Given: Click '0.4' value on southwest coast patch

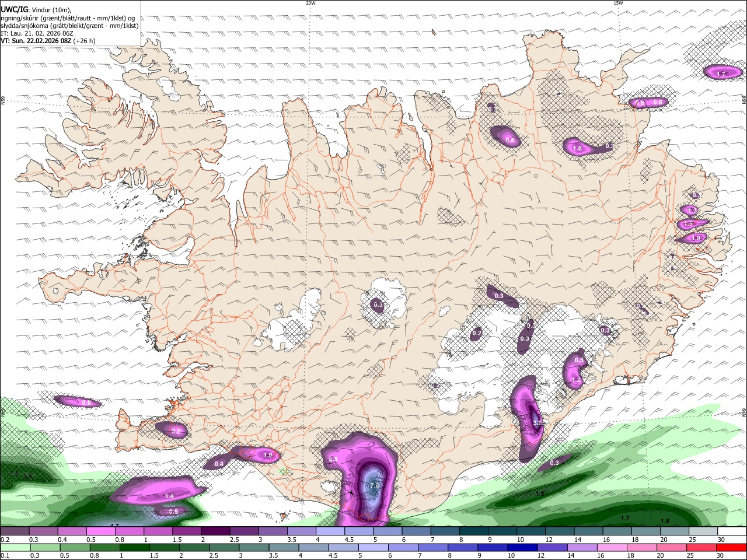Looking at the screenshot, I should coord(219,464).
